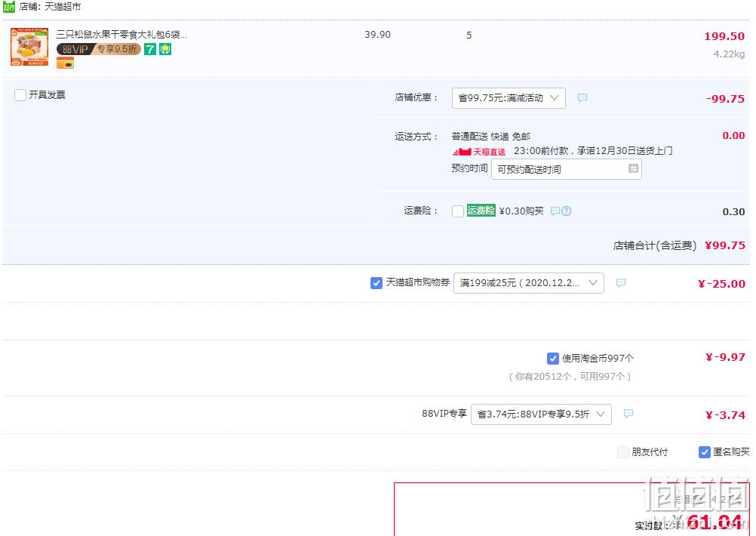The image size is (756, 536).
Task: Tick the 运费险 purchase checkbox
Action: click(x=458, y=211)
